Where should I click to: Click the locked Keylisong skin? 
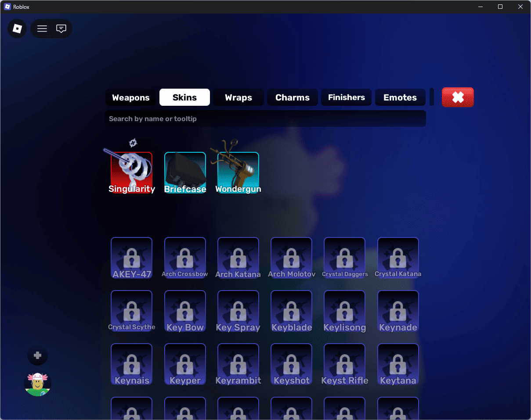click(x=345, y=311)
